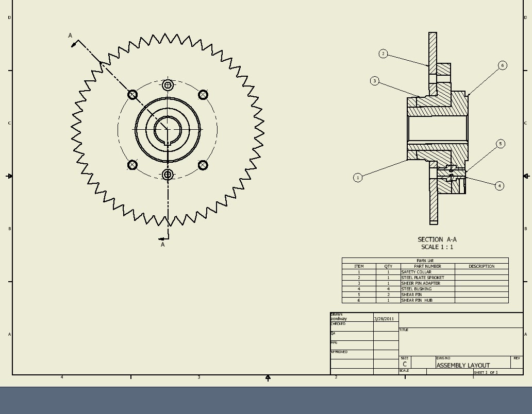This screenshot has height=414, width=532.
Task: Select balloon 5 steel bushing callout
Action: (x=501, y=144)
